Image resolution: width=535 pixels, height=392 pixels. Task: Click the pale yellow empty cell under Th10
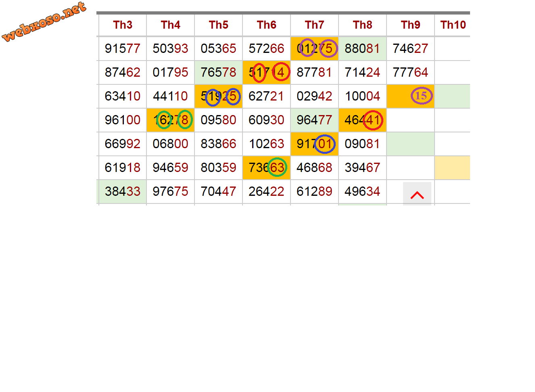point(452,168)
